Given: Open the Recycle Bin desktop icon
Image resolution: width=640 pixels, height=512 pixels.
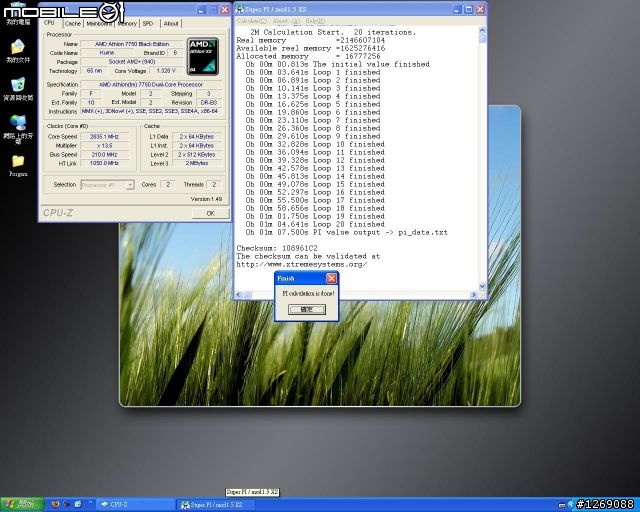Looking at the screenshot, I should 18,89.
